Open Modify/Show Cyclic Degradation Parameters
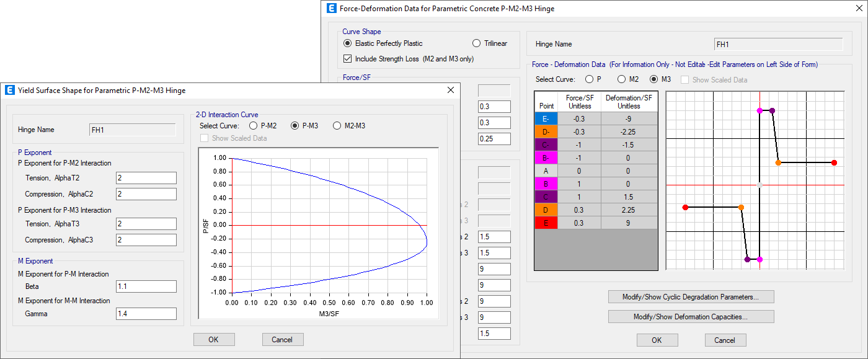The height and width of the screenshot is (359, 868). pos(691,297)
